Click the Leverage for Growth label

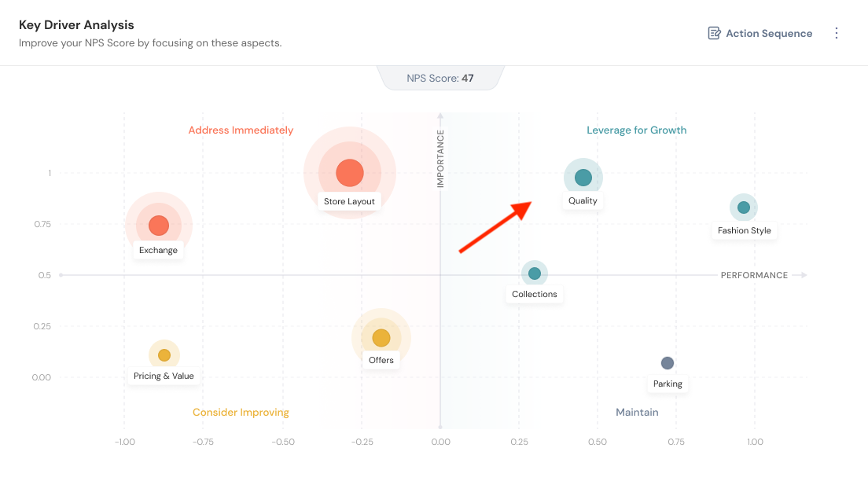(x=637, y=130)
